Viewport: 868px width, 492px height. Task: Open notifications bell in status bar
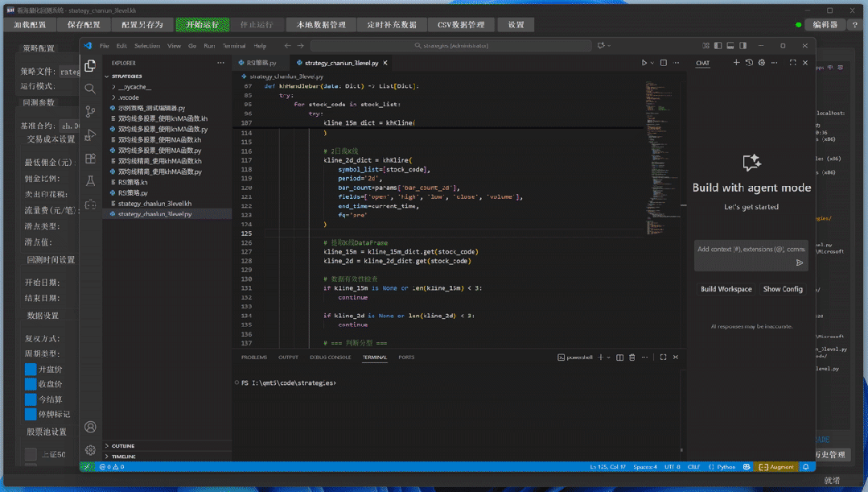click(x=806, y=467)
